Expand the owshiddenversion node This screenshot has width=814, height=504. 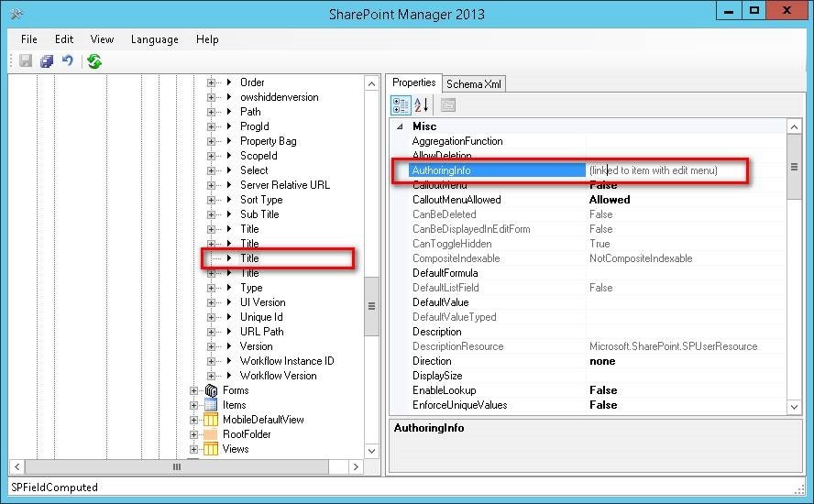click(x=210, y=97)
